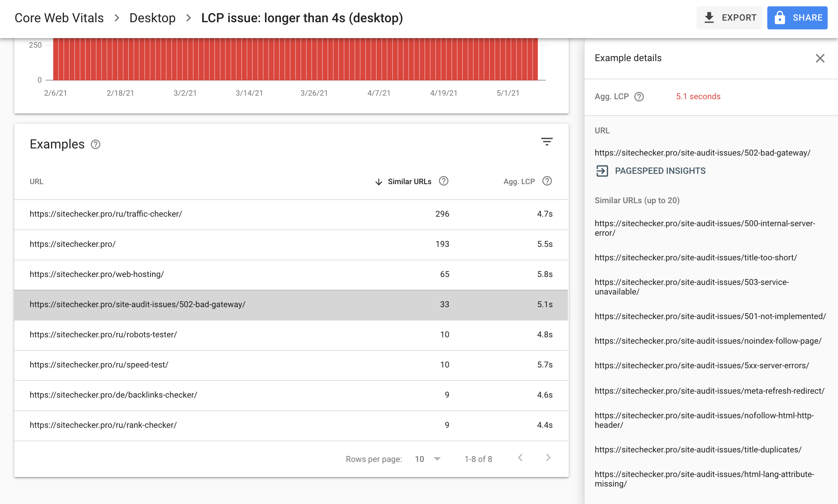Click the next page chevron arrow

tap(548, 457)
